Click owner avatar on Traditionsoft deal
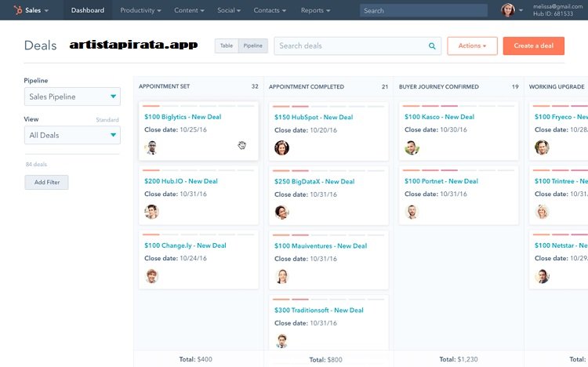The height and width of the screenshot is (367, 588). tap(281, 341)
